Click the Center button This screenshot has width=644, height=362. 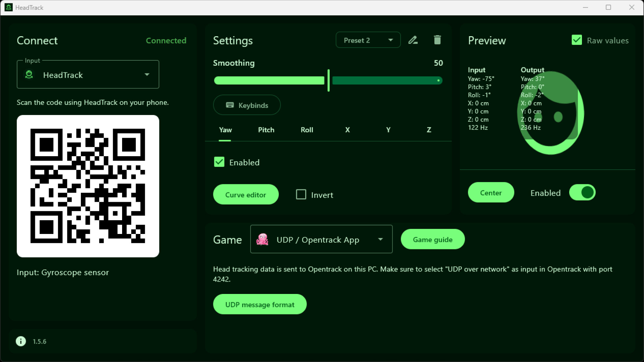(491, 192)
